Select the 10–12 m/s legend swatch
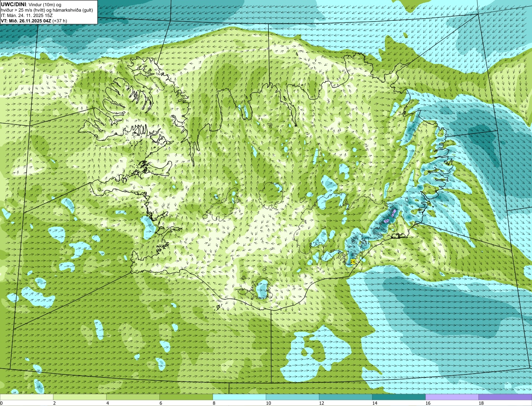This screenshot has width=532, height=406. pos(293,397)
